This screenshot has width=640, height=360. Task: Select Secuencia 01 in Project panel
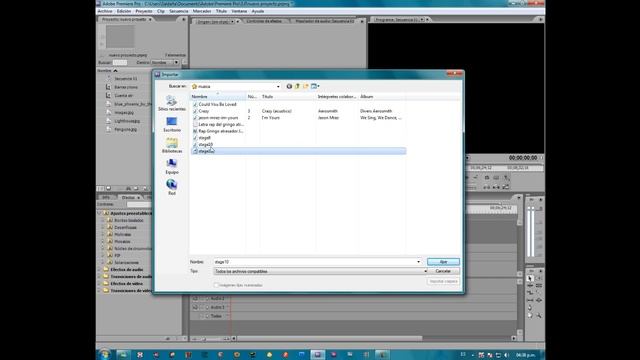[x=125, y=78]
